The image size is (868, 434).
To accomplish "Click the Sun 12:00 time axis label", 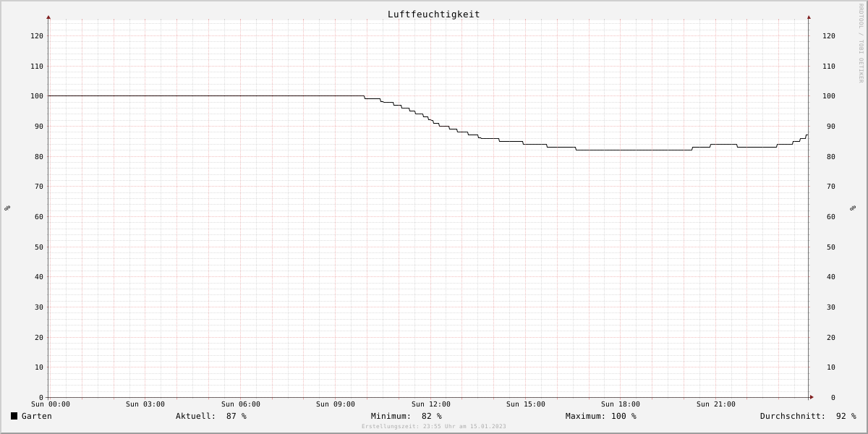I will pyautogui.click(x=431, y=404).
